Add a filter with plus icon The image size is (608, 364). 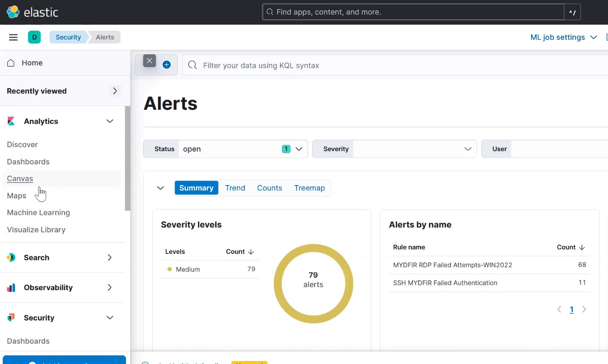coord(167,65)
